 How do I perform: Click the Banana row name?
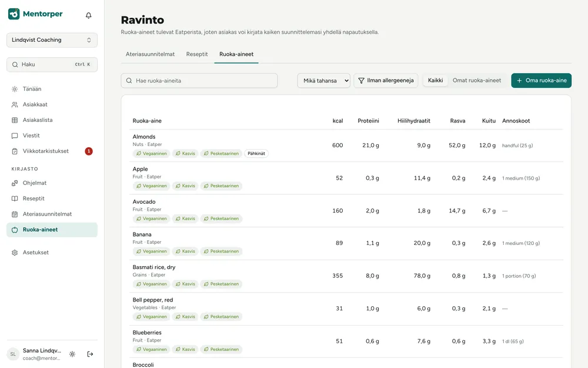pyautogui.click(x=142, y=234)
